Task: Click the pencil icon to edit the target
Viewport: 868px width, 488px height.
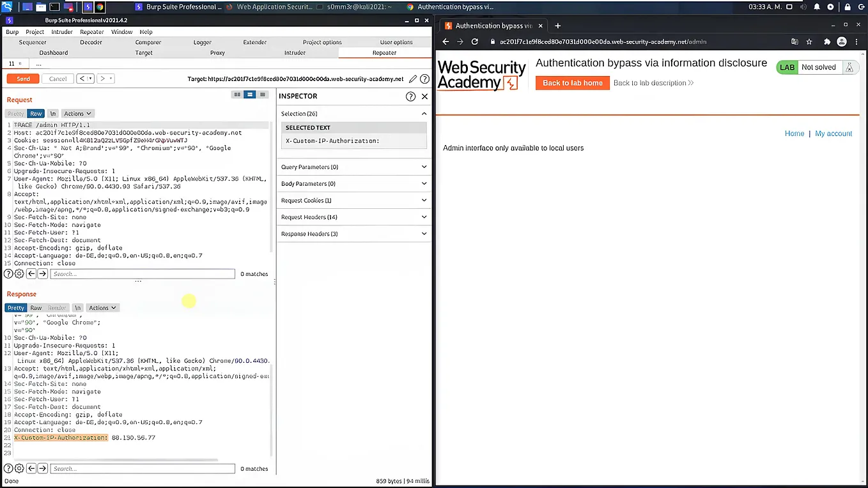Action: point(412,79)
